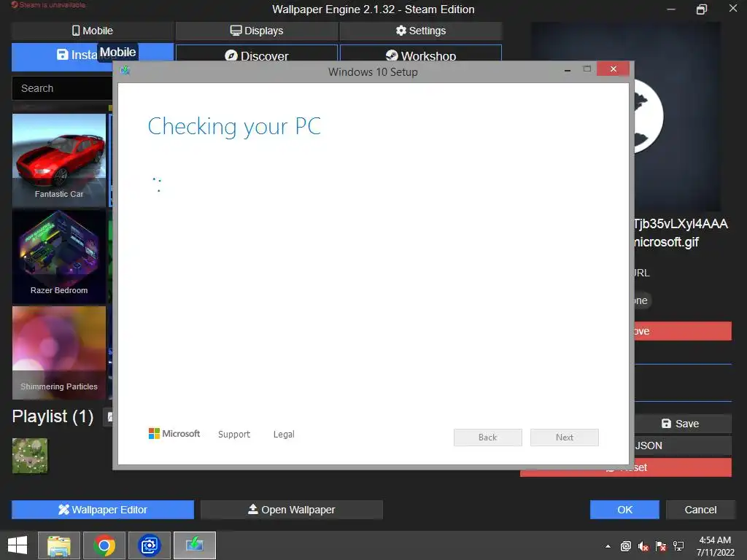Click the screenshot tray icon

(x=625, y=546)
